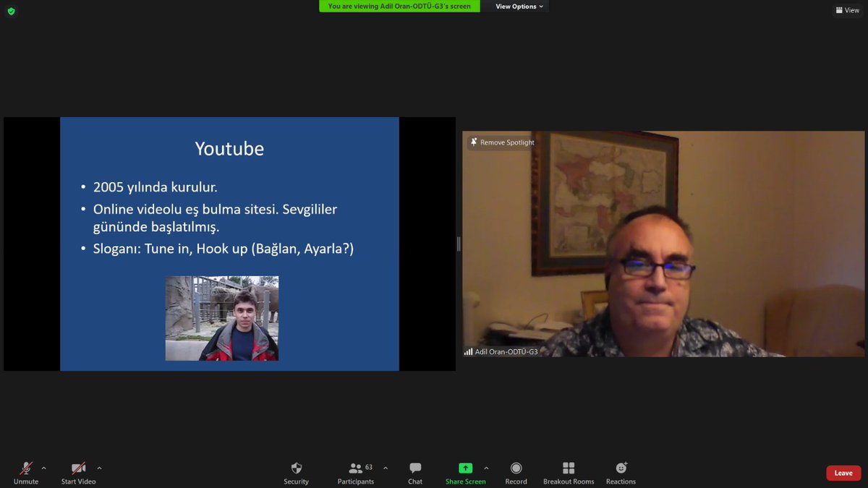
Task: Open the View Options dropdown
Action: coord(519,7)
